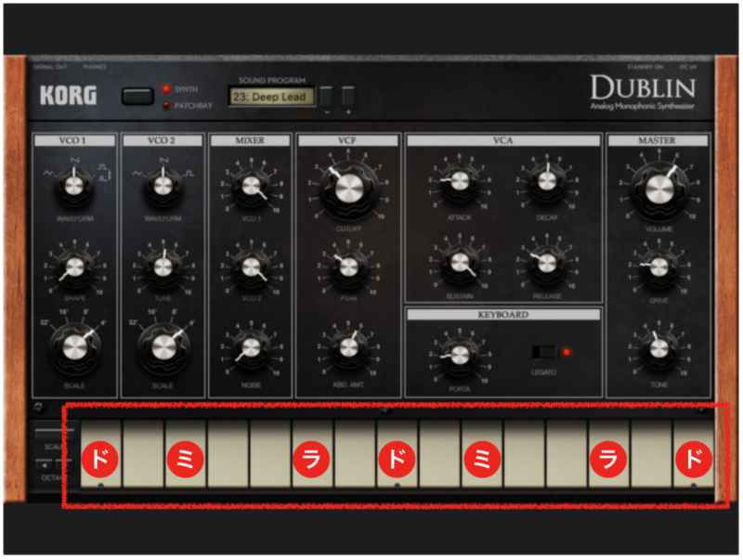
Task: Click the KEYBOARD section header
Action: click(x=503, y=315)
